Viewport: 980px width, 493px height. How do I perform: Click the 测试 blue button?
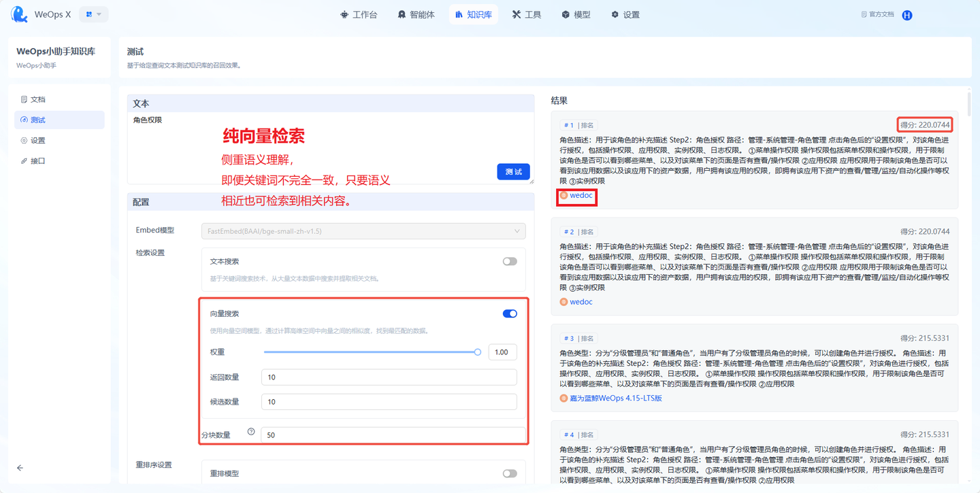[513, 172]
